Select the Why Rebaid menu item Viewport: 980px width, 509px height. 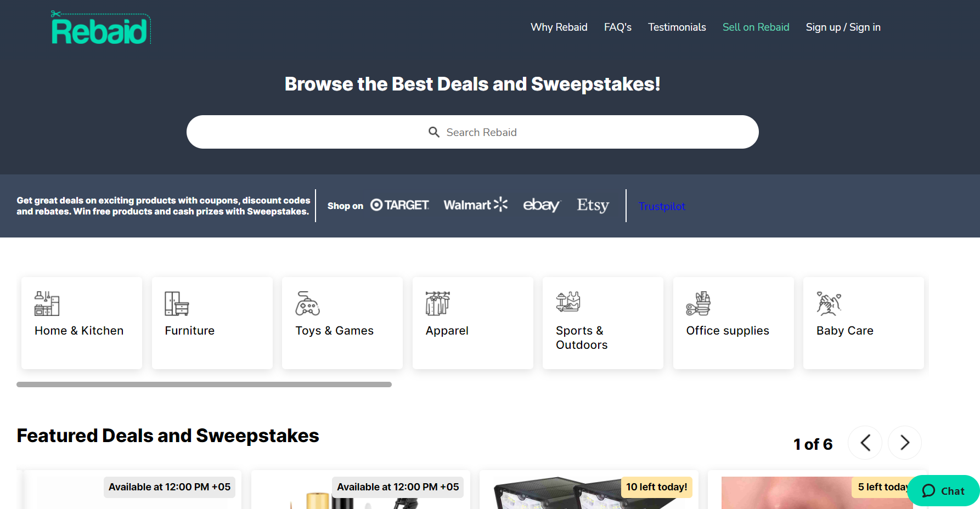(559, 27)
